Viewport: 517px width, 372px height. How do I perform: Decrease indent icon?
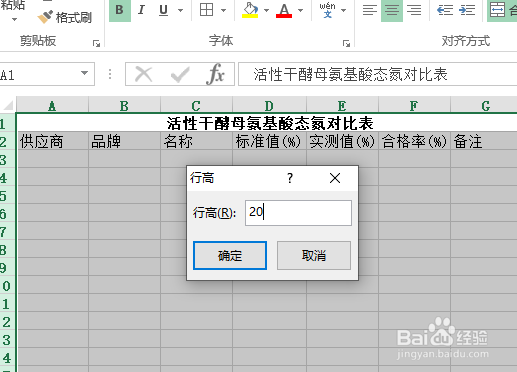pos(445,10)
